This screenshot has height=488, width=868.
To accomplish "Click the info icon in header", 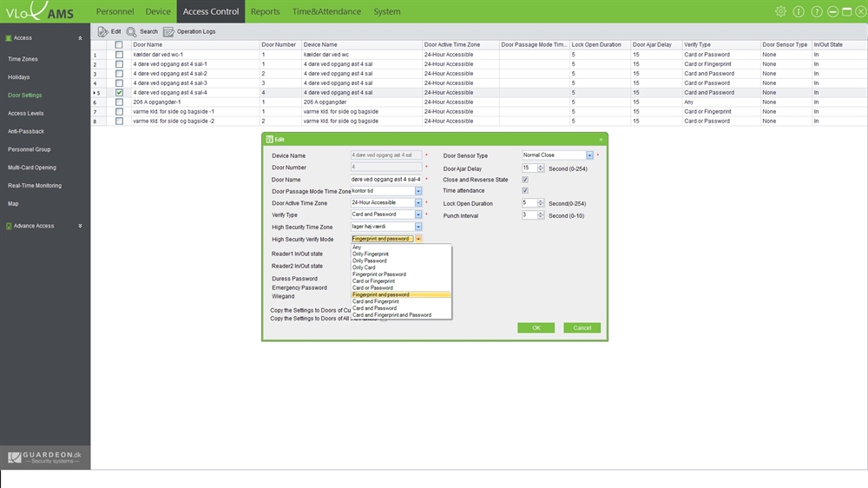I will [799, 11].
